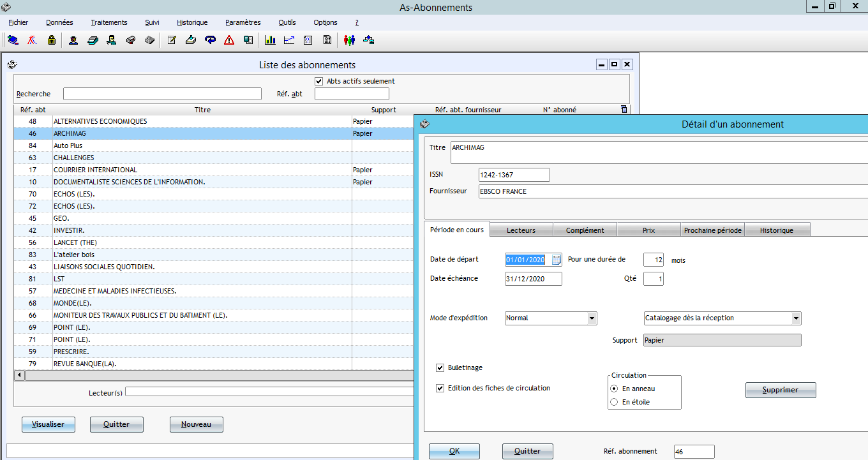
Task: Switch to the Prochaine période tab
Action: 712,230
